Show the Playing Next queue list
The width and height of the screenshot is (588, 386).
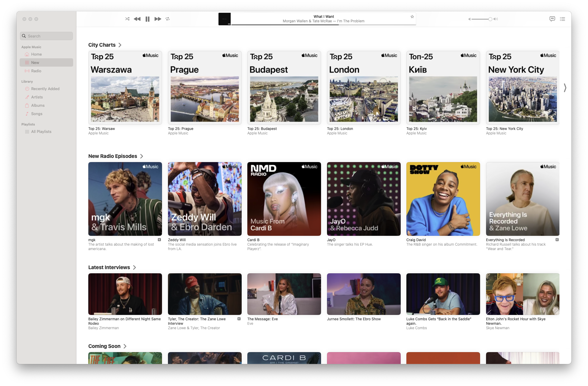pos(562,19)
